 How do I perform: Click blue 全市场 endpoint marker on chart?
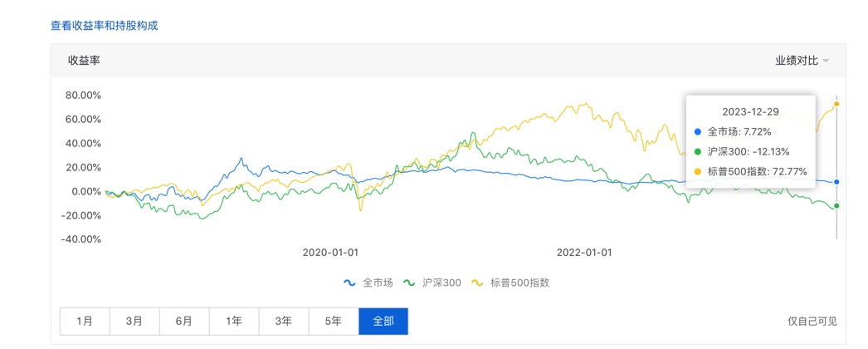point(836,181)
